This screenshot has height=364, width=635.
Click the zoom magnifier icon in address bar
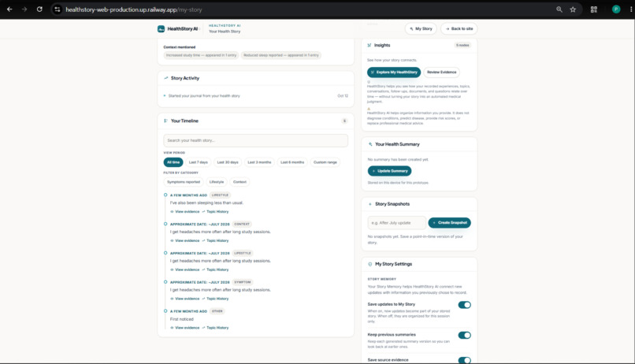559,9
